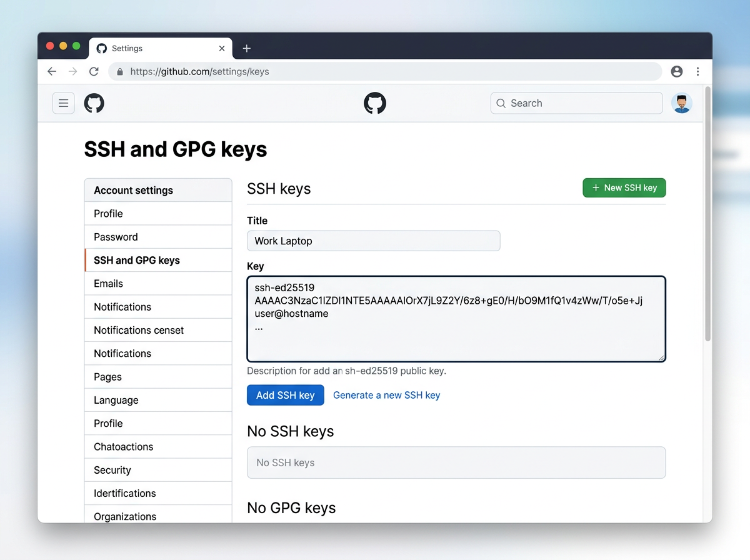This screenshot has height=560, width=750.
Task: Open Notifications censet in the sidebar
Action: tap(158, 330)
